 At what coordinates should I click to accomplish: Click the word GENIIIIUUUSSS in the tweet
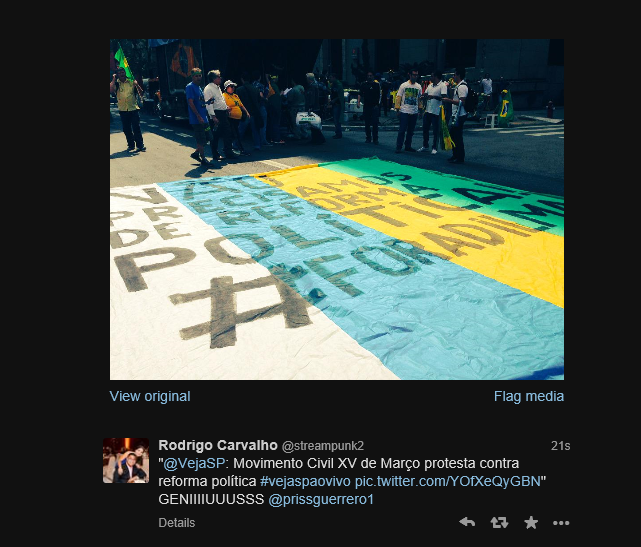pos(211,499)
